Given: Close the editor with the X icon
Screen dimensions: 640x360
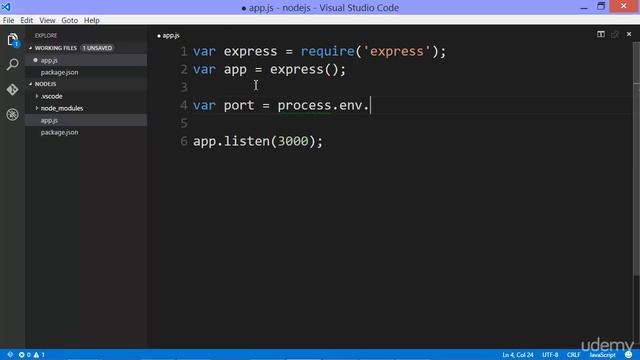Looking at the screenshot, I should 629,34.
